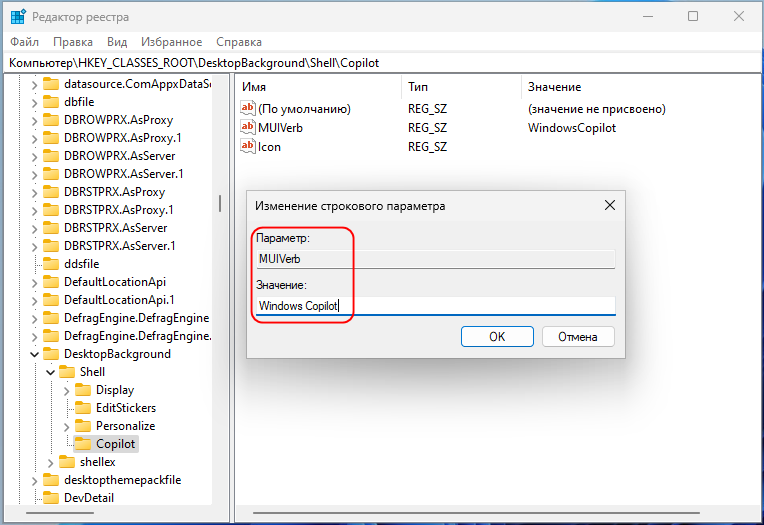764x525 pixels.
Task: Click the desktopthemepackfile folder icon
Action: (x=51, y=480)
